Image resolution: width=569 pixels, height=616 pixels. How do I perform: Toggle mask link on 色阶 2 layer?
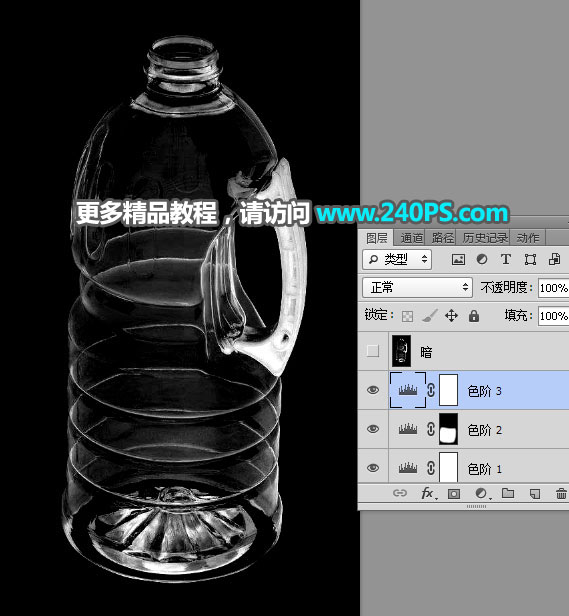click(431, 429)
